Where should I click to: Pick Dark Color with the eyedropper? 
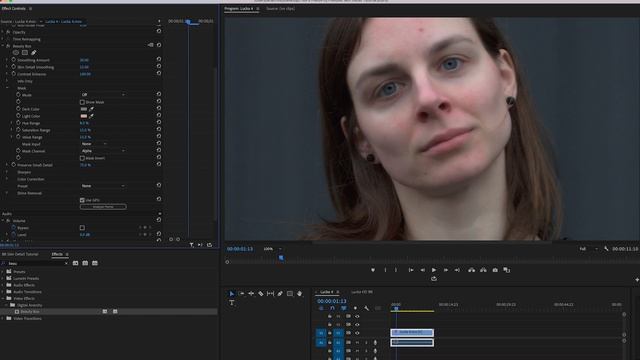[x=91, y=109]
